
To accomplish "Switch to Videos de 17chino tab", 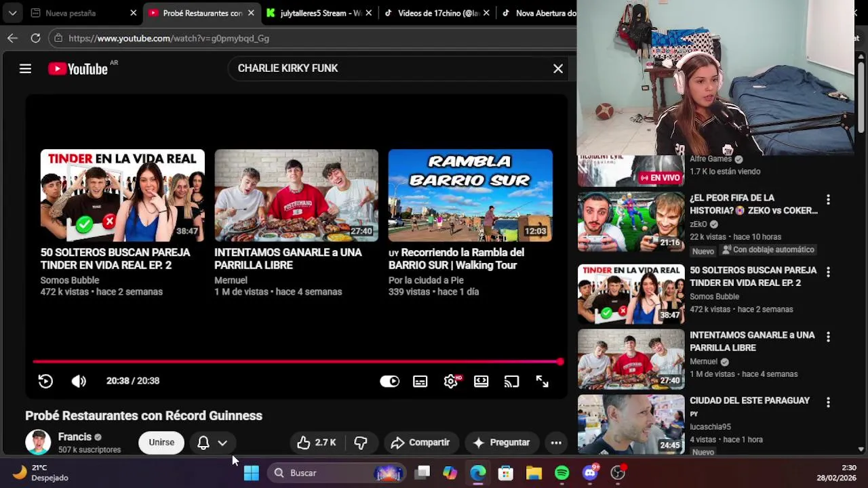I will pos(437,13).
